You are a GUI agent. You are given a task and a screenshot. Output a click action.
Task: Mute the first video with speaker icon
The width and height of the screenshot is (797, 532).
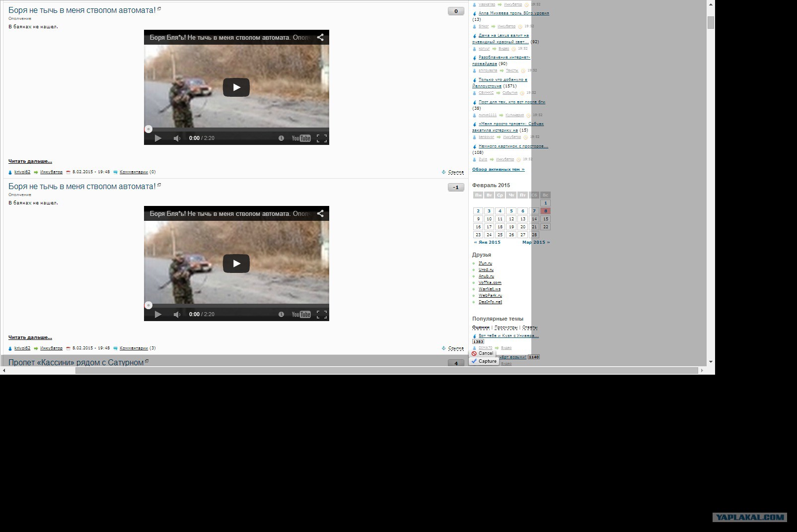point(177,138)
